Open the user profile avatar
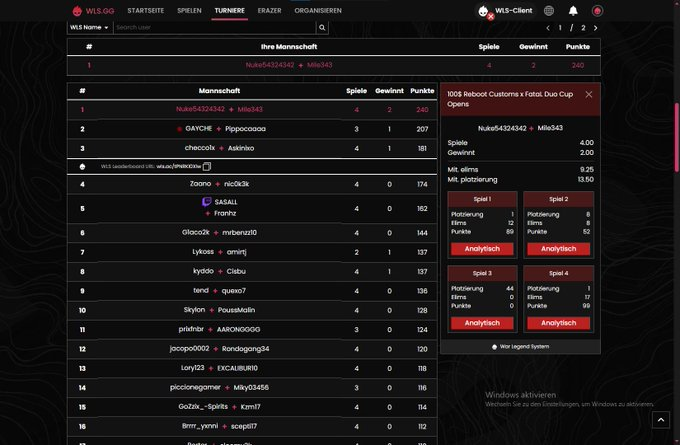This screenshot has height=445, width=680. [597, 11]
